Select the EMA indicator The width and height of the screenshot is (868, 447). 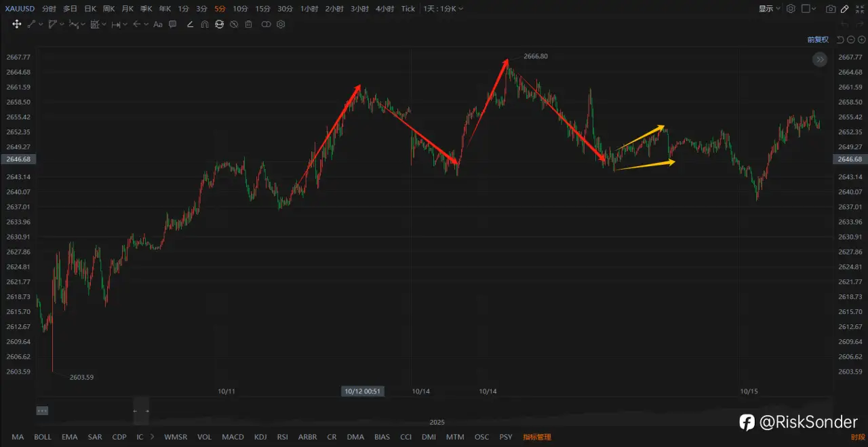[69, 437]
